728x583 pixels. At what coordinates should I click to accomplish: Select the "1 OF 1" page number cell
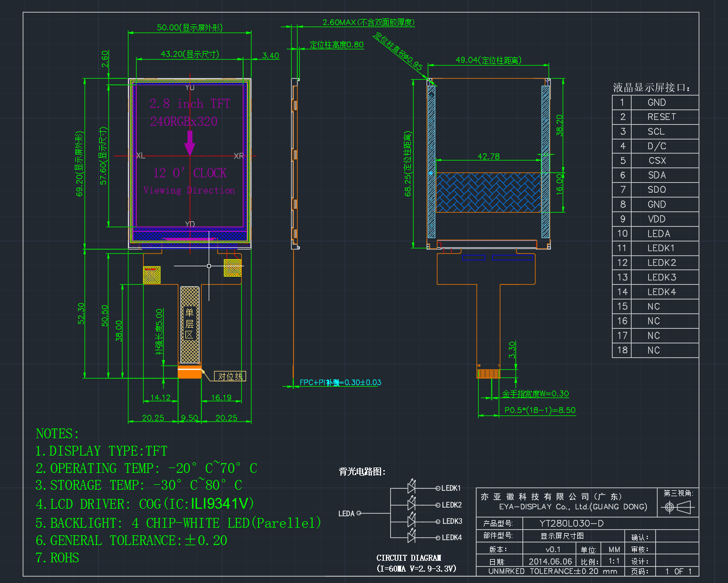(679, 571)
